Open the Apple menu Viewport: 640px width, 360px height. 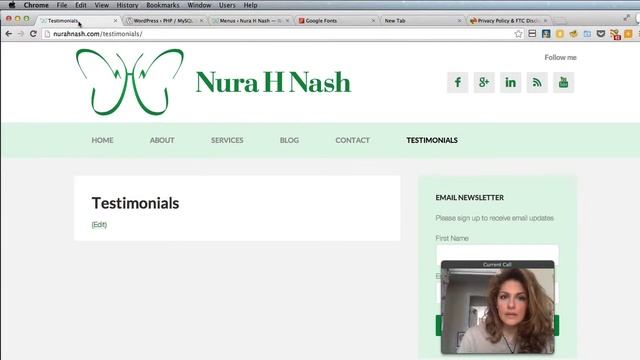pos(12,5)
